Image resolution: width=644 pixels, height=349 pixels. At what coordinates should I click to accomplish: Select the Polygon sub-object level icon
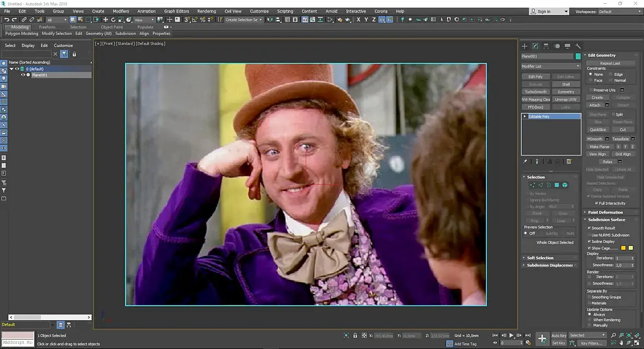tap(557, 185)
